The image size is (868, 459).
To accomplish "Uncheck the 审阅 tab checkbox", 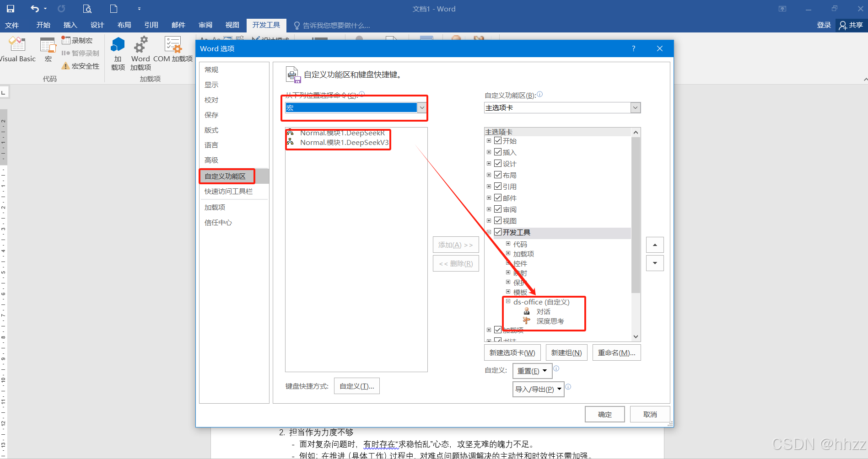I will coord(498,209).
